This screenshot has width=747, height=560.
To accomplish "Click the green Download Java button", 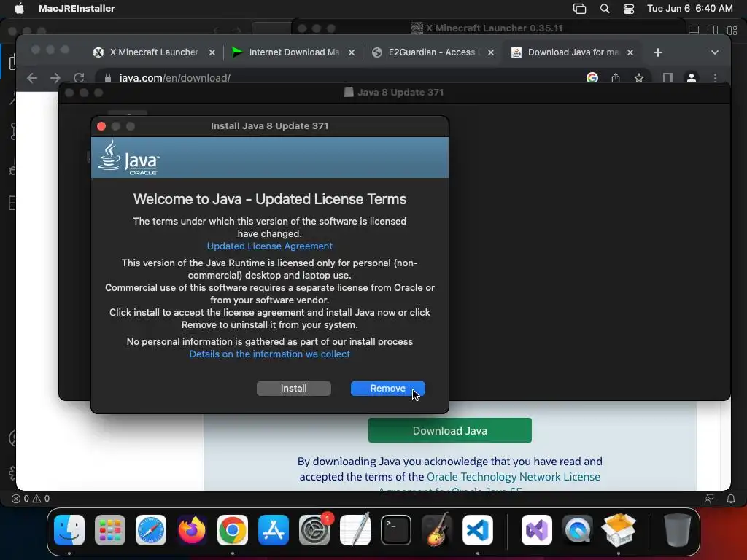I will click(449, 430).
